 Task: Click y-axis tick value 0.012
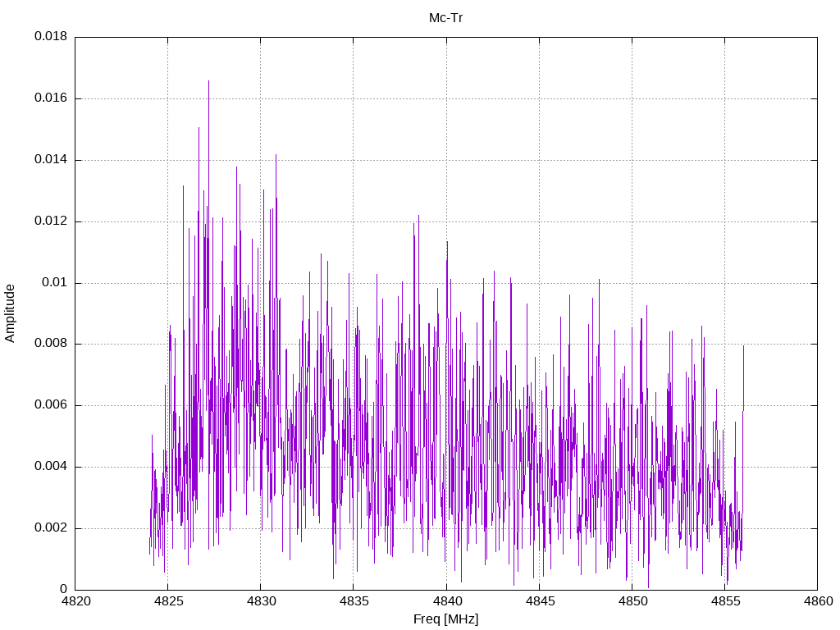click(51, 221)
